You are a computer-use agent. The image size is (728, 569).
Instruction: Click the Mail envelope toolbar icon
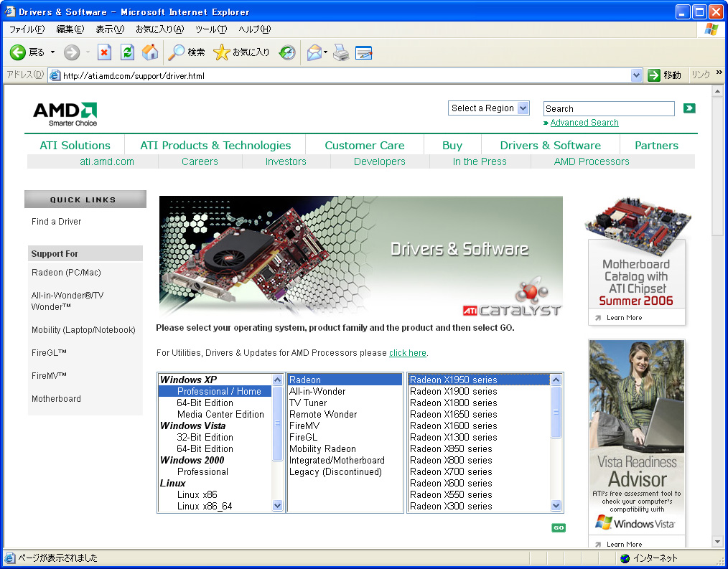313,52
